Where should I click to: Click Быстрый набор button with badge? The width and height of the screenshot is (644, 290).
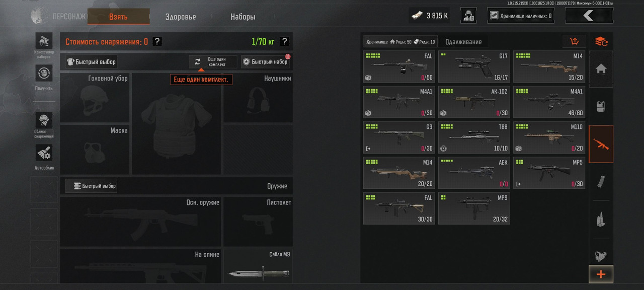[x=265, y=62]
